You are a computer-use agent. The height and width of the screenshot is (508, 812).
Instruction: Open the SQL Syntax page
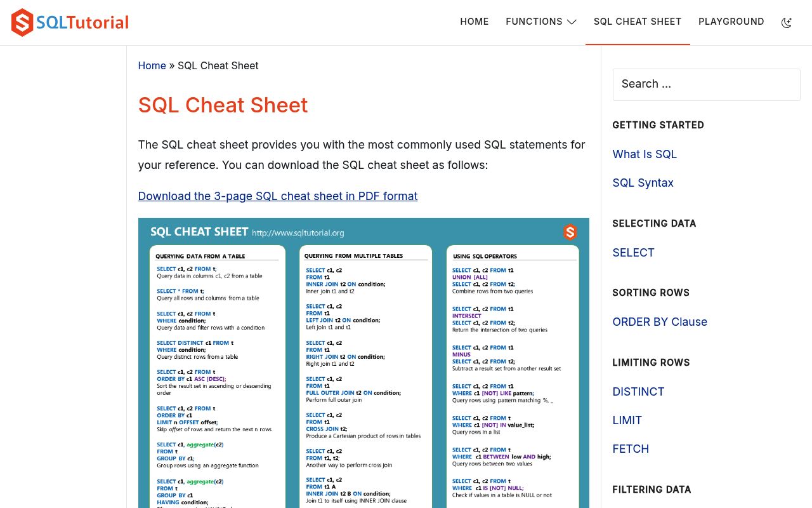click(643, 183)
